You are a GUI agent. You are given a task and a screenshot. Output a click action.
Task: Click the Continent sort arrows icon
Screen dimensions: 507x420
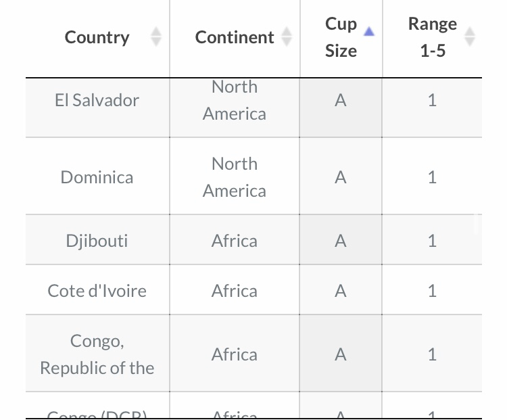[x=287, y=37]
